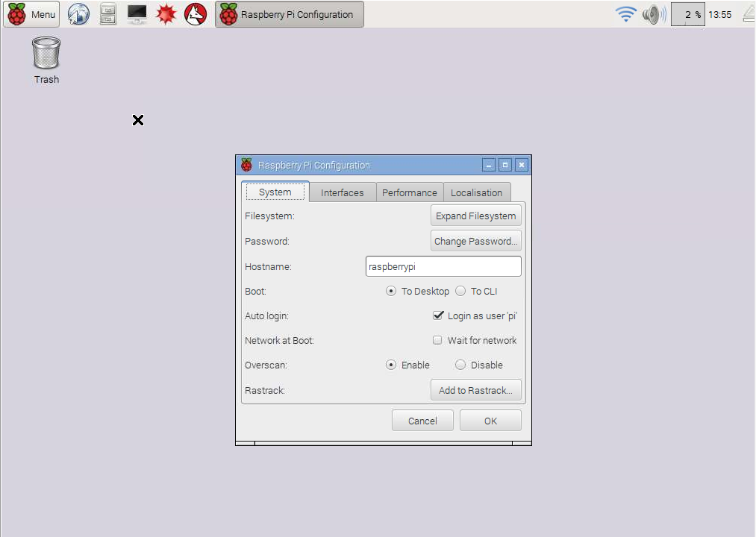756x537 pixels.
Task: Enable the Wait for network checkbox
Action: (437, 340)
